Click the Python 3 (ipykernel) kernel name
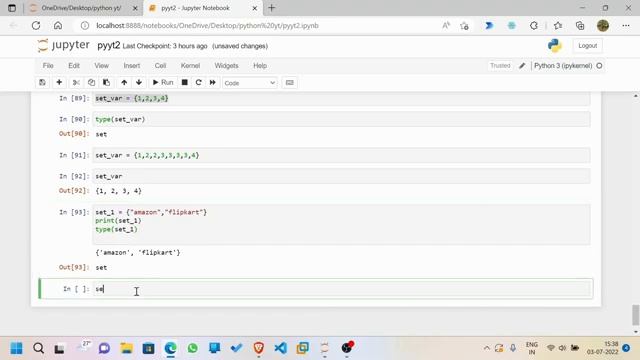Viewport: 640px width, 360px height. [x=563, y=66]
